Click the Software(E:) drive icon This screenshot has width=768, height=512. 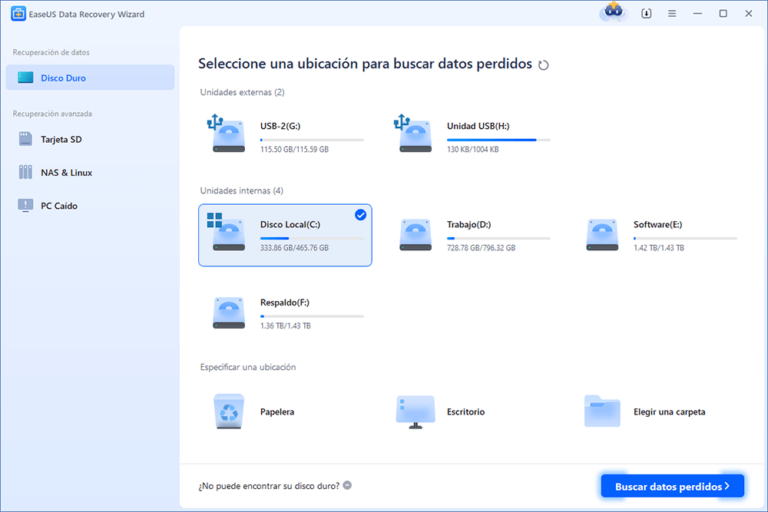(x=602, y=235)
